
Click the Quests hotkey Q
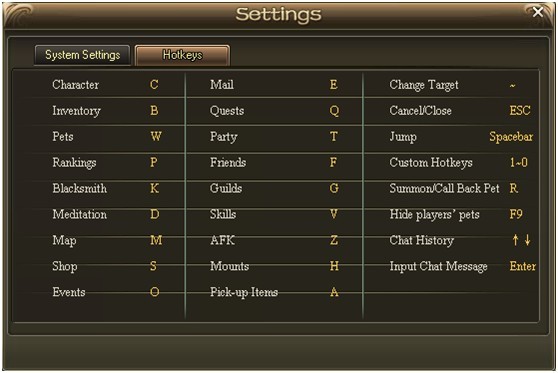[334, 111]
